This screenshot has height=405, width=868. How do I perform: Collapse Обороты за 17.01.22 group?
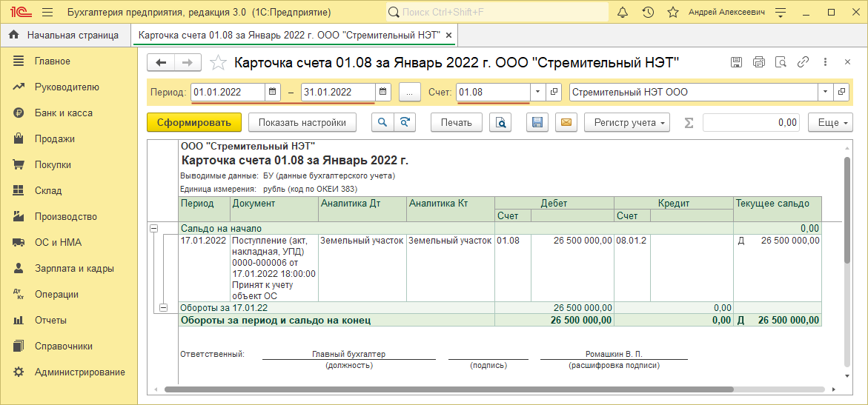point(163,307)
